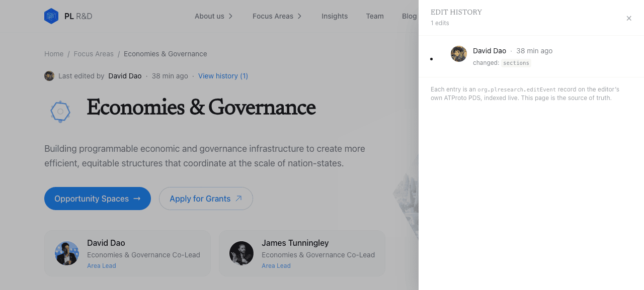Click Area Lead link under James Tunningley
644x290 pixels.
click(x=276, y=266)
